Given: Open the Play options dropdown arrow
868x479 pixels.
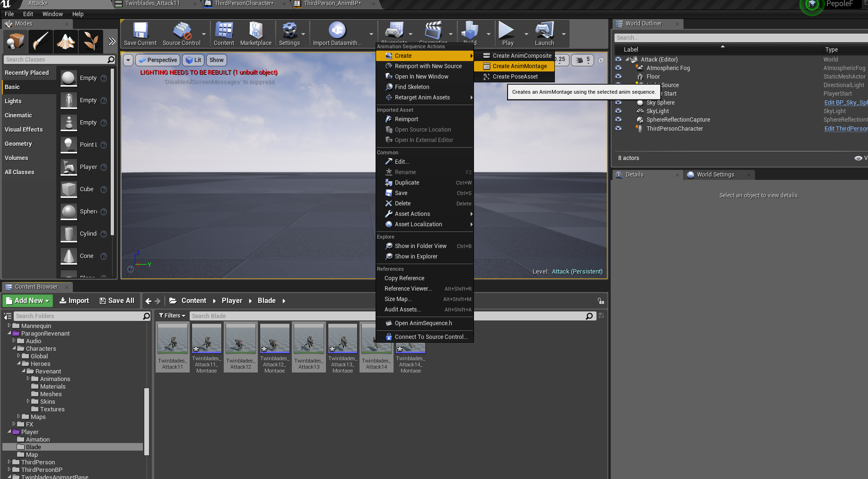Looking at the screenshot, I should [x=526, y=34].
